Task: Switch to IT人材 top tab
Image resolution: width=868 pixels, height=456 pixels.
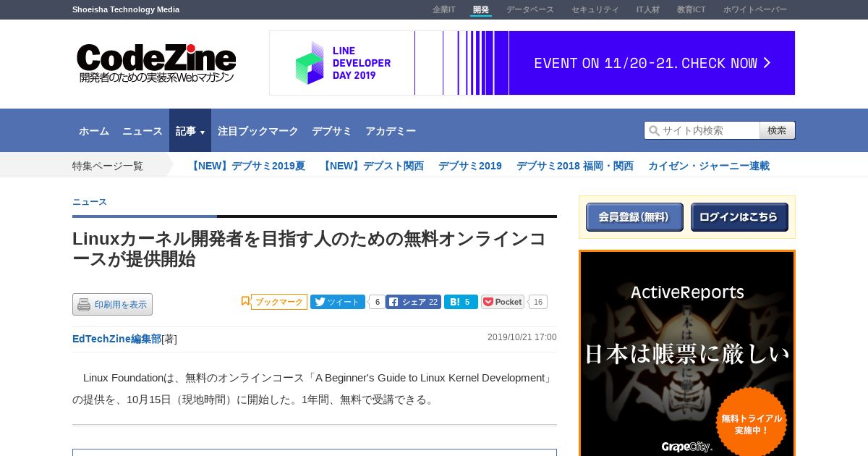Action: [x=648, y=9]
